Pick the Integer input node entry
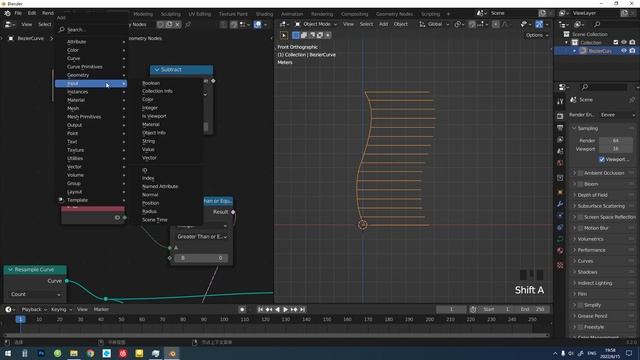Screen dimensions: 640x360 click(x=150, y=108)
